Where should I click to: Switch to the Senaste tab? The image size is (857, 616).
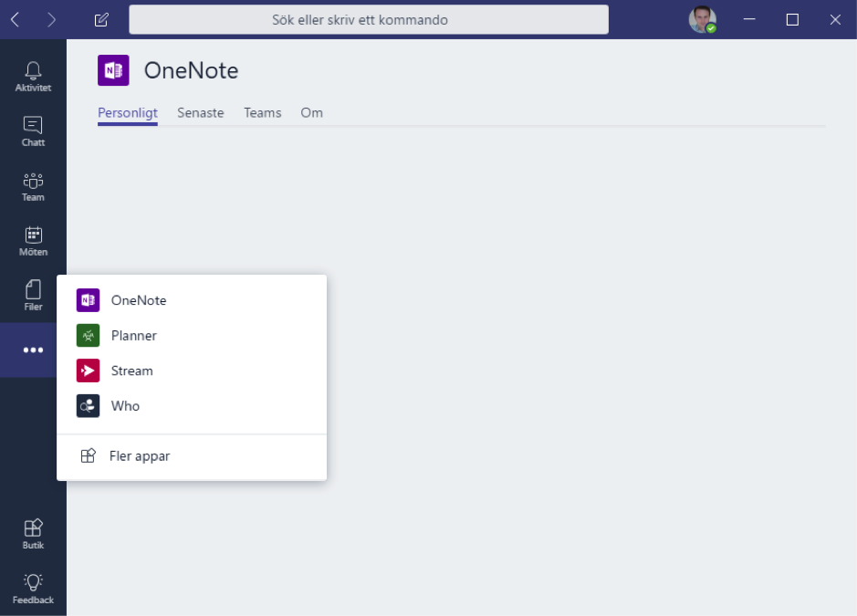coord(201,113)
